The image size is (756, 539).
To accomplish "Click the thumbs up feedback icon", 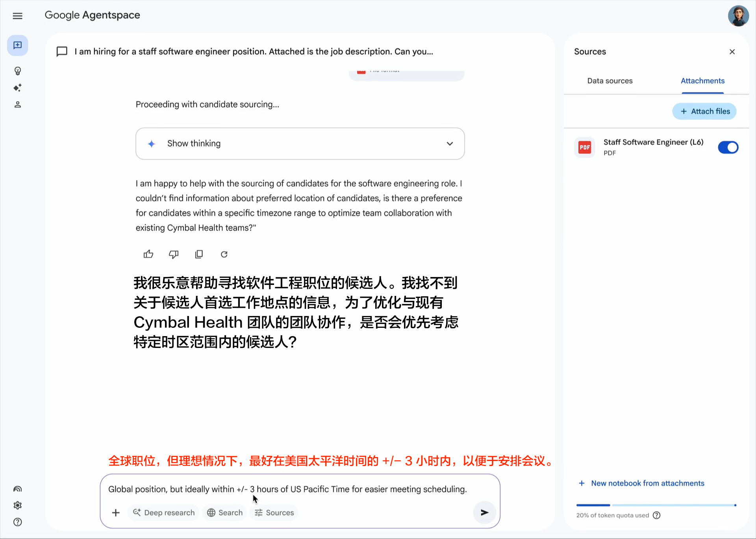I will (148, 254).
